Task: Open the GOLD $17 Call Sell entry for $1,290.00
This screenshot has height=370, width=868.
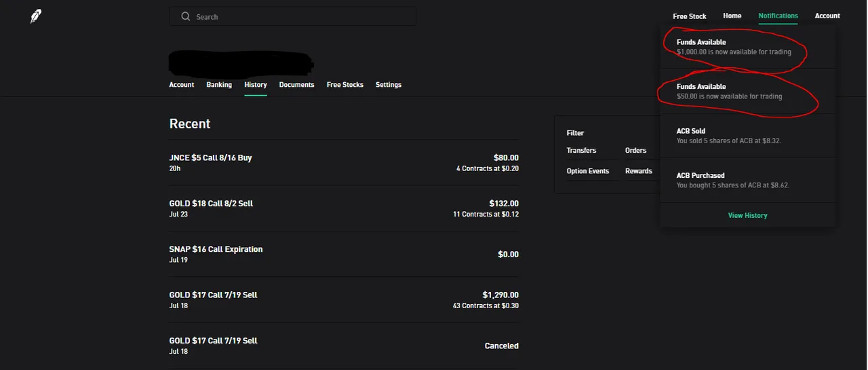Action: click(344, 299)
